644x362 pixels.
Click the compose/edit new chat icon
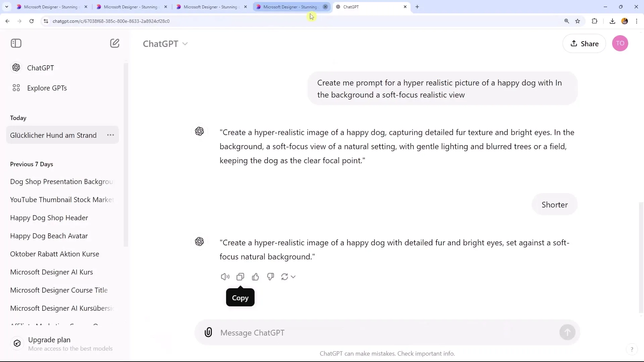click(115, 43)
